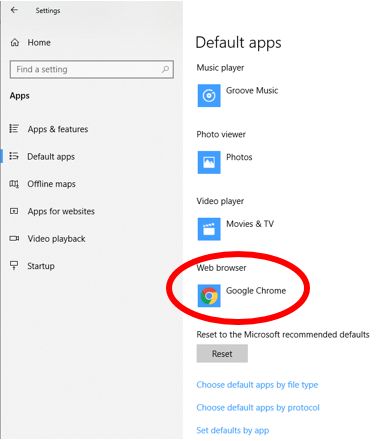This screenshot has width=390, height=441.
Task: Click the Google Chrome app icon
Action: (209, 296)
